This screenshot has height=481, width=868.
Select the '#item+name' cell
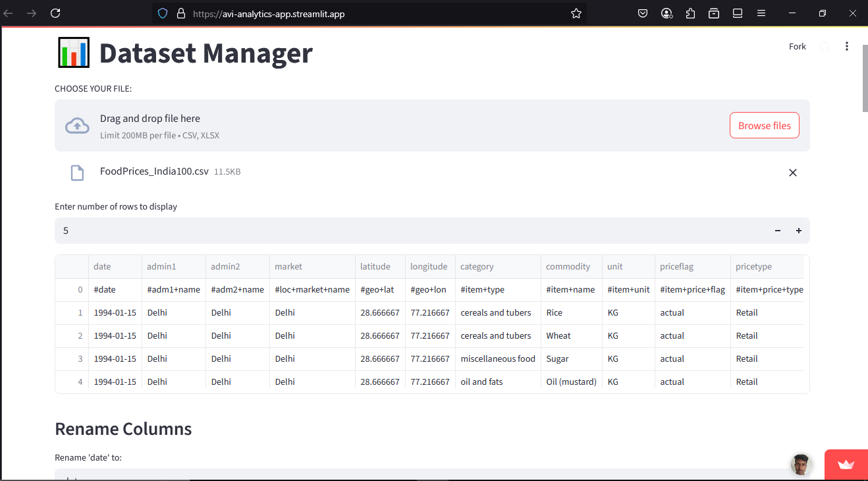click(572, 289)
